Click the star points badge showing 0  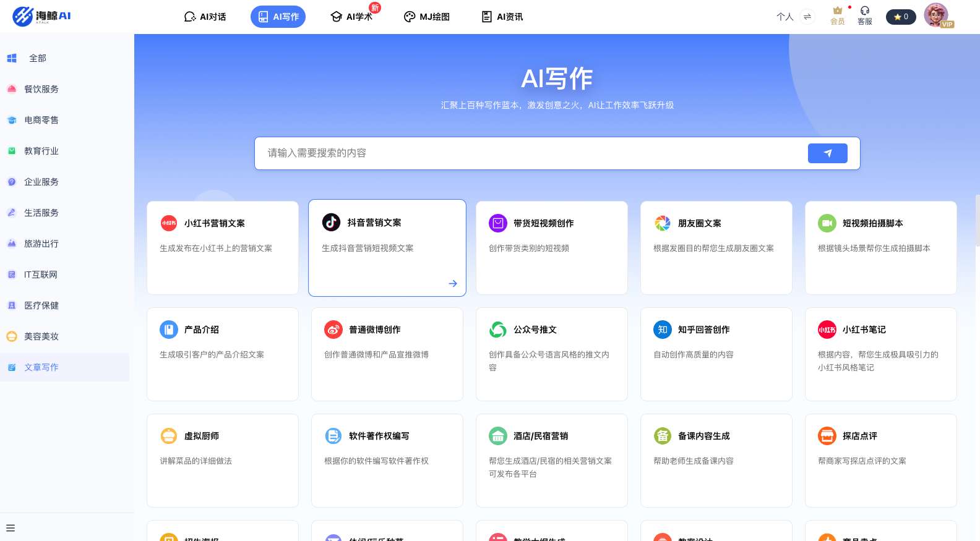click(901, 17)
